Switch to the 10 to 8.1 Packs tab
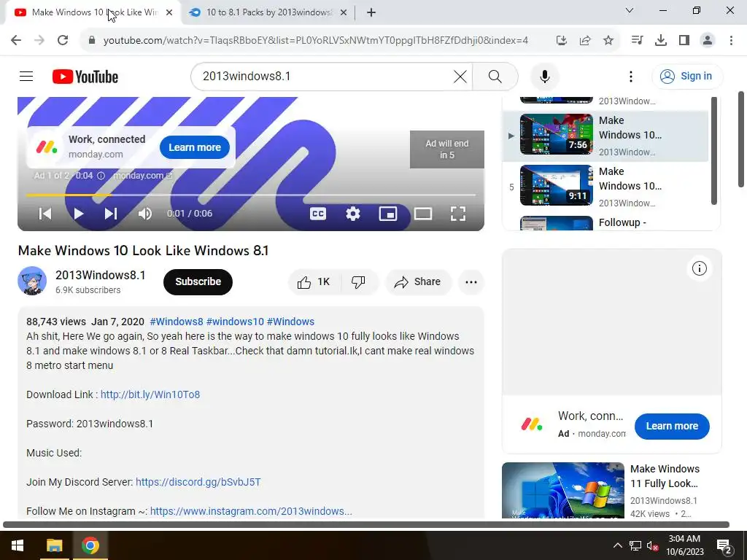Image resolution: width=747 pixels, height=560 pixels. tap(268, 12)
